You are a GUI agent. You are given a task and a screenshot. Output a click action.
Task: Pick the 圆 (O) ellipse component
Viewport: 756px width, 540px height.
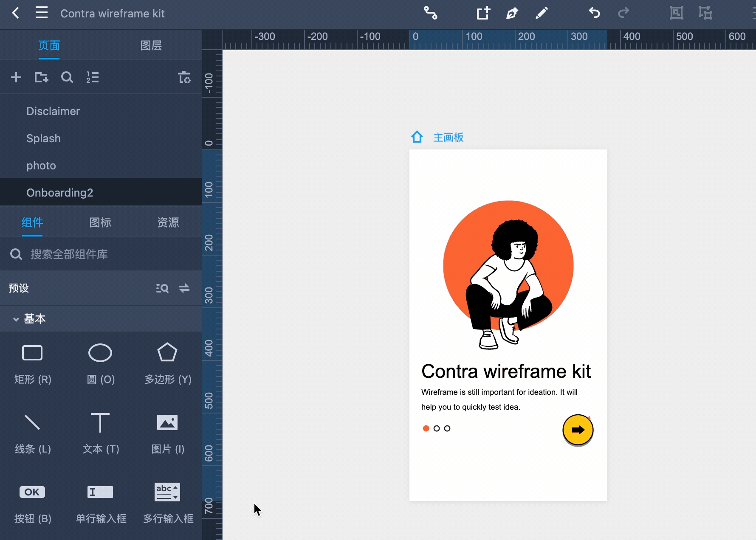[x=101, y=364]
